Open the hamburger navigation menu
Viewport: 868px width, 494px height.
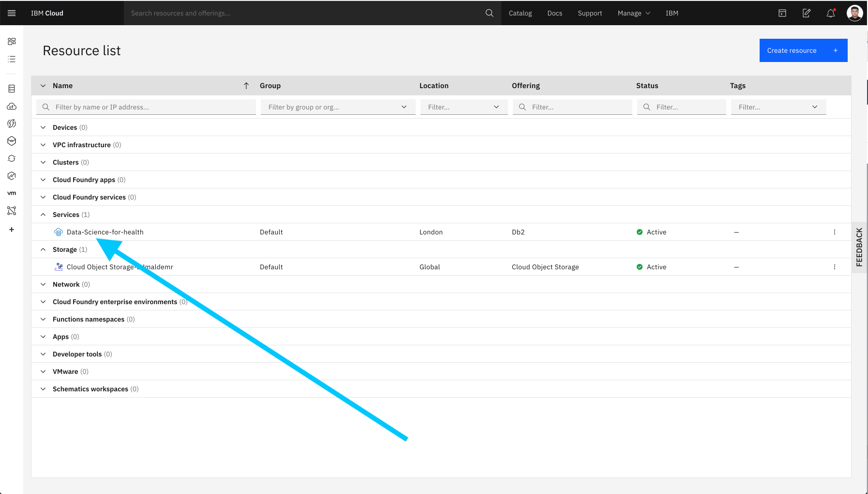[x=12, y=13]
